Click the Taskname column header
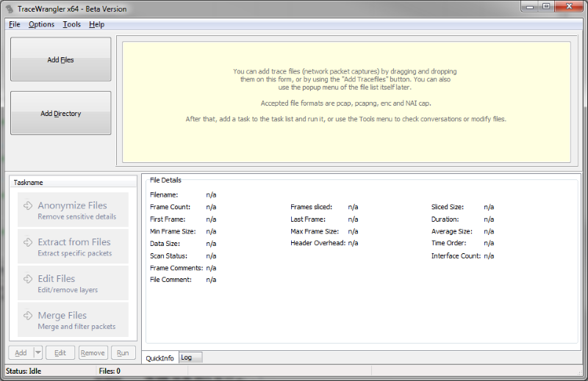This screenshot has height=381, width=588. point(73,183)
